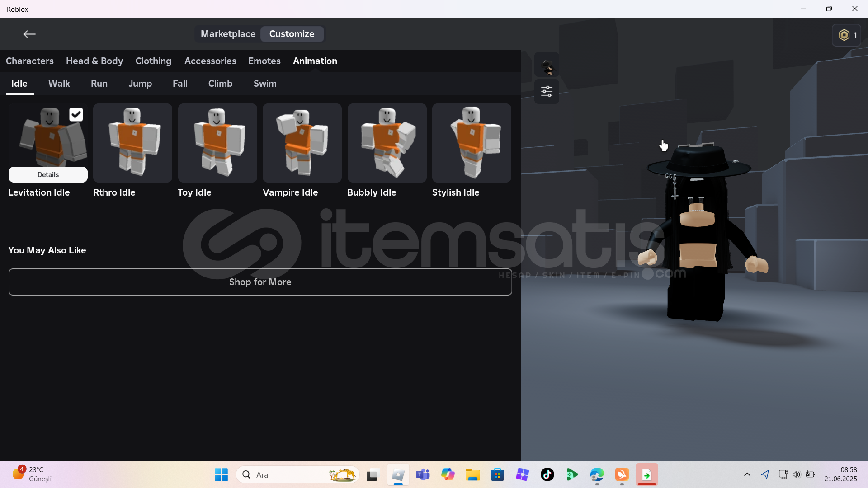
Task: Click the avatar in the 3D preview
Action: tap(700, 233)
